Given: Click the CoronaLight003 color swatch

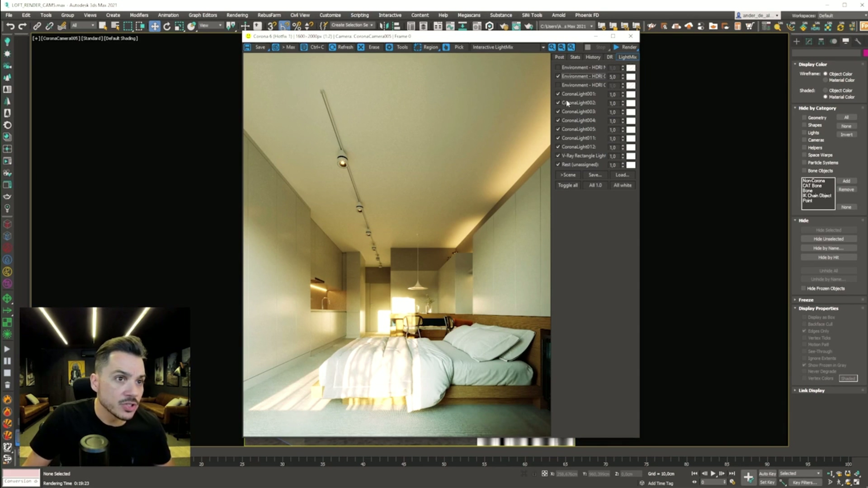Looking at the screenshot, I should click(x=631, y=112).
